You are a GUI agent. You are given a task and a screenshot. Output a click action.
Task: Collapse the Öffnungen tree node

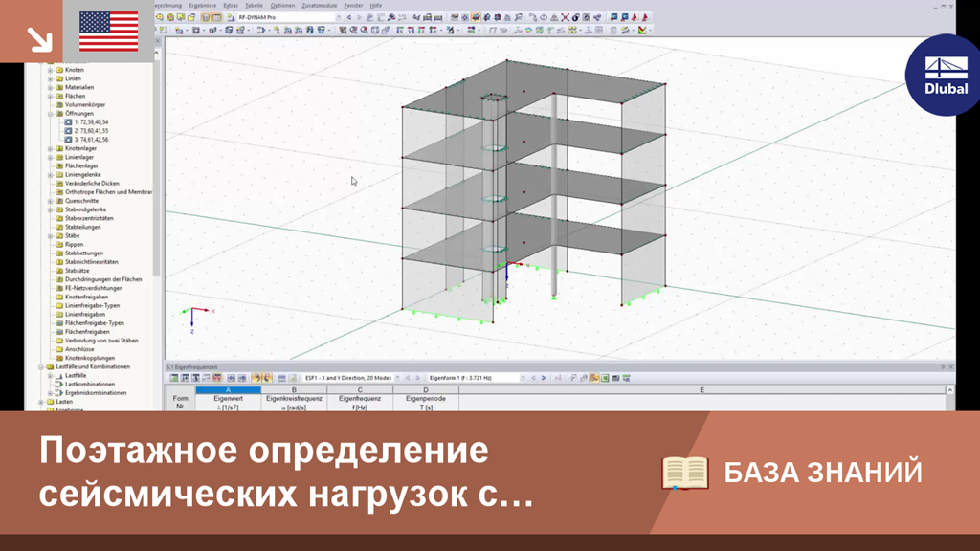pyautogui.click(x=51, y=114)
